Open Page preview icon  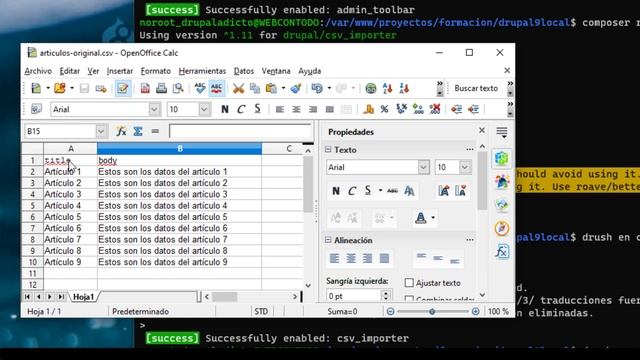178,88
